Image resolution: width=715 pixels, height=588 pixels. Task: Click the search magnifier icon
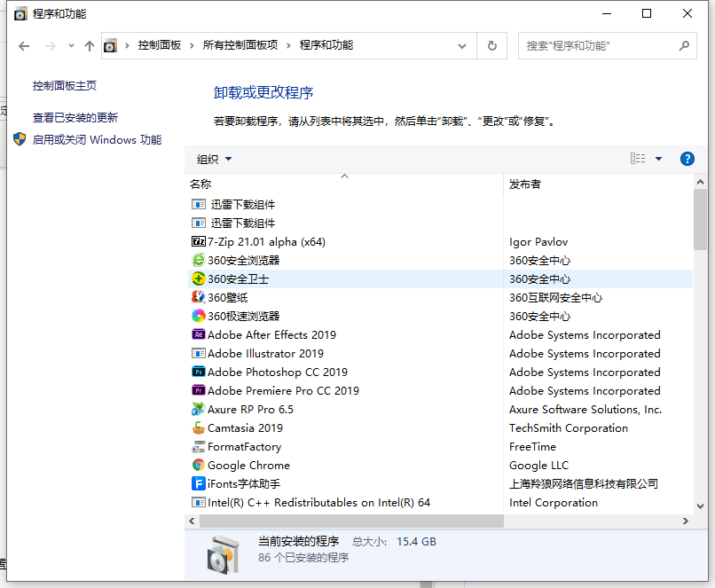[x=684, y=45]
